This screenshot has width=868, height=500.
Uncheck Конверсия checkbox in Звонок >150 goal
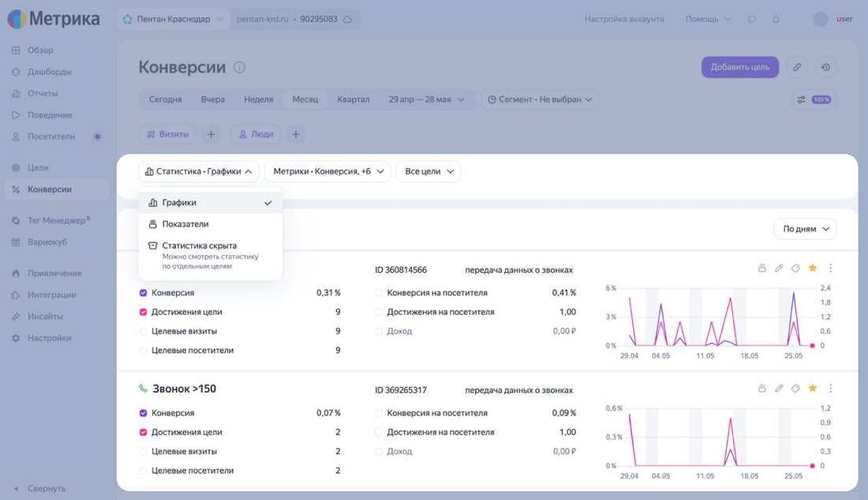coord(143,413)
